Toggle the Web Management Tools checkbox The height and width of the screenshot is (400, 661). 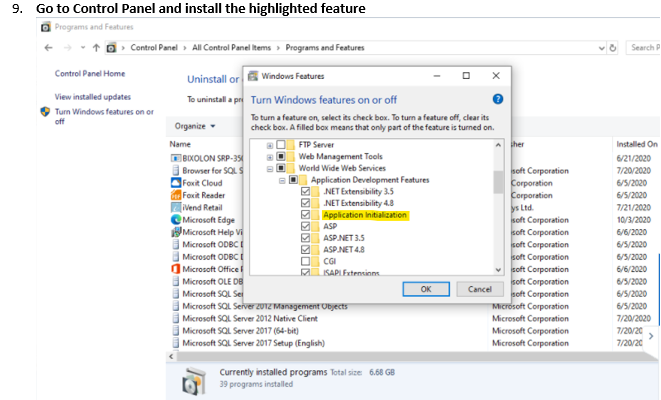(281, 156)
